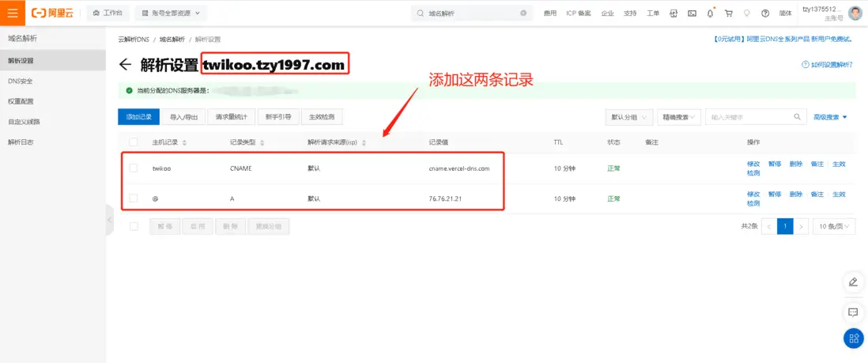Screen dimensions: 868x363
Task: Expand 高级搜索 options
Action: tap(830, 117)
